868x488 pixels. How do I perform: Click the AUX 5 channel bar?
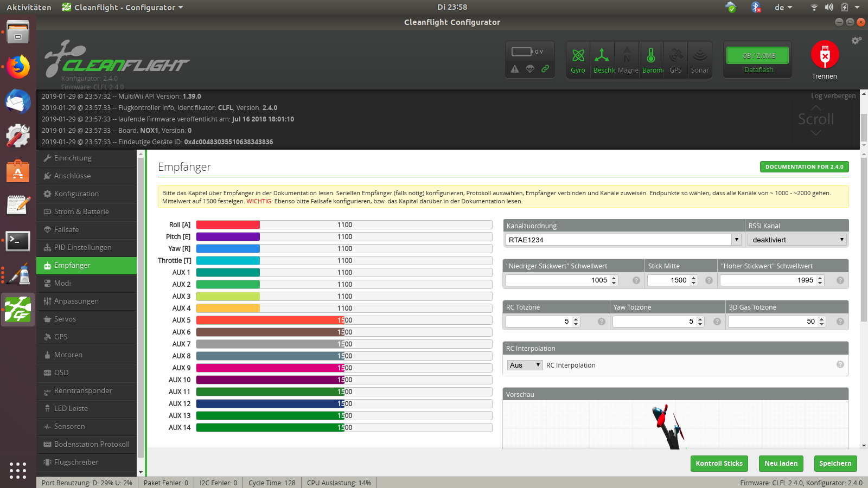(x=344, y=320)
